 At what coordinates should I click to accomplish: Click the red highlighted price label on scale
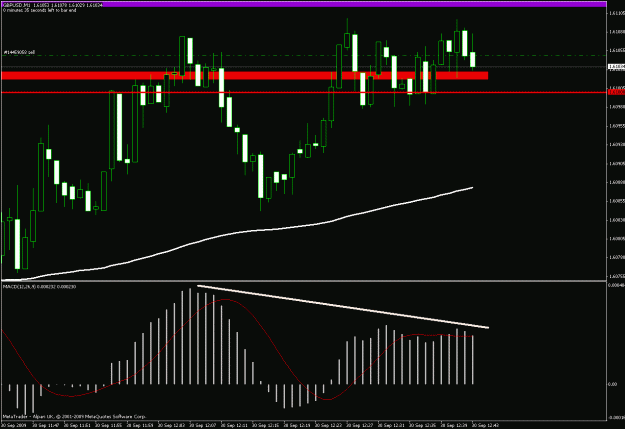tap(616, 92)
